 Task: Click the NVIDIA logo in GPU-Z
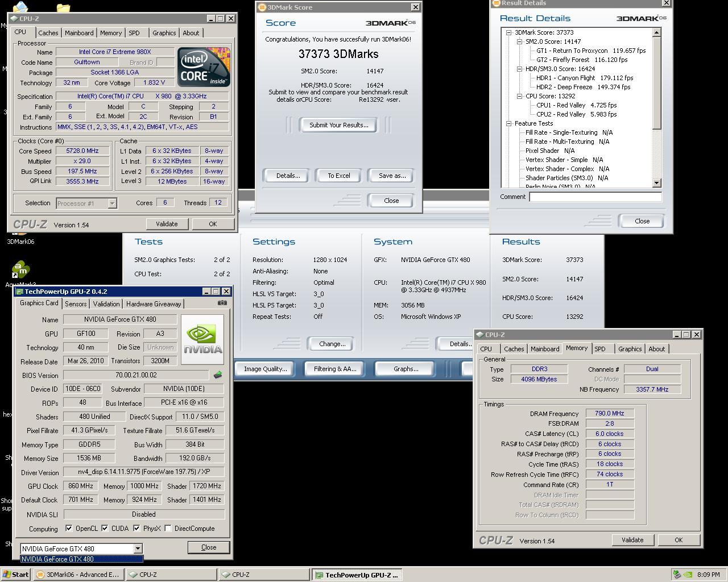tap(202, 340)
